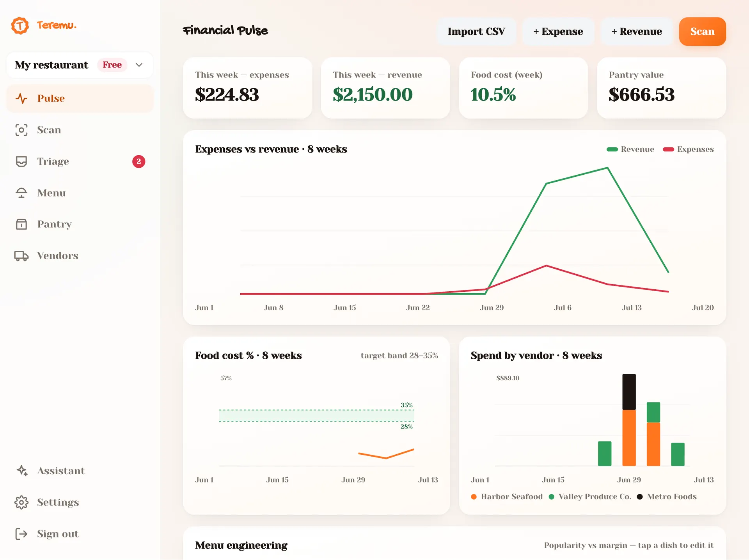Click the Menu cloche icon
This screenshot has width=749, height=560.
21,193
